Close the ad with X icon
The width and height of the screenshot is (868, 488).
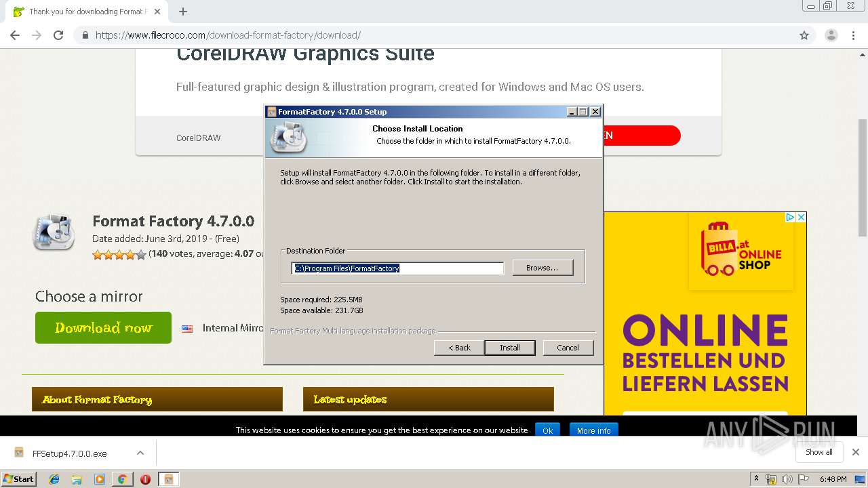[x=801, y=218]
